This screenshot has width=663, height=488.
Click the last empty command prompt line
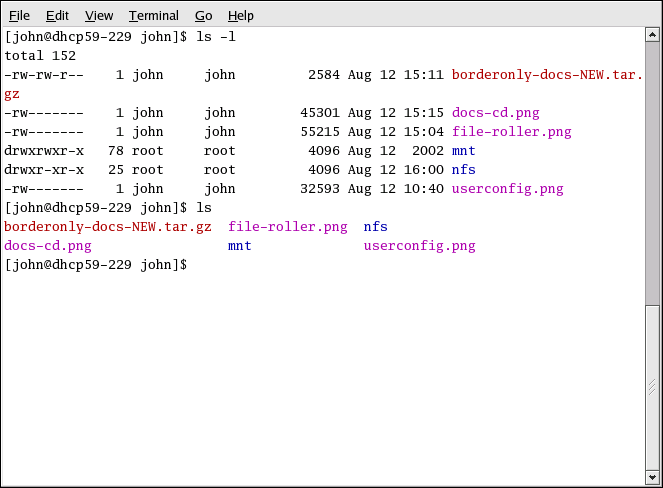(x=96, y=265)
